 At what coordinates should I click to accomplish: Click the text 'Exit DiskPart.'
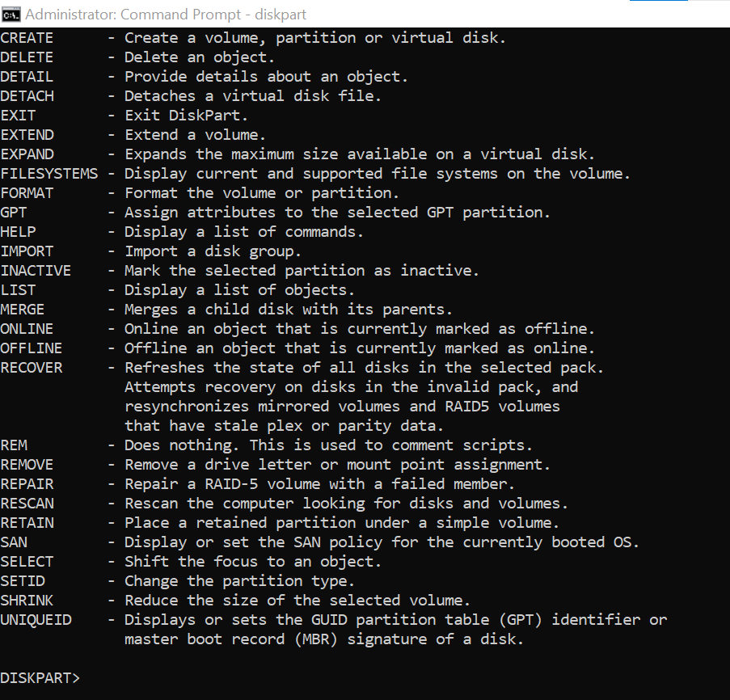pos(186,116)
